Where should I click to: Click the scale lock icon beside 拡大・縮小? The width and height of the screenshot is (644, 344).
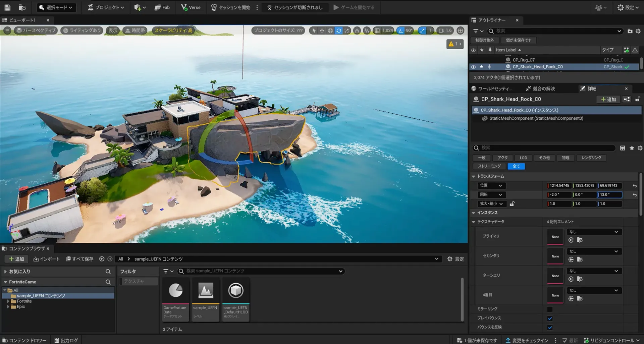(512, 204)
